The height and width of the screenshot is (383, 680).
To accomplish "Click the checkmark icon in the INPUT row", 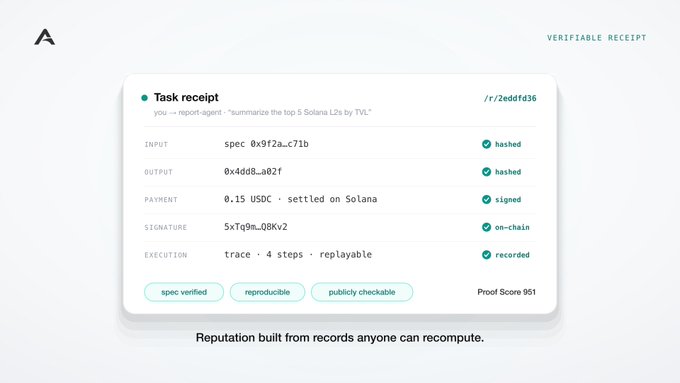I will 486,144.
